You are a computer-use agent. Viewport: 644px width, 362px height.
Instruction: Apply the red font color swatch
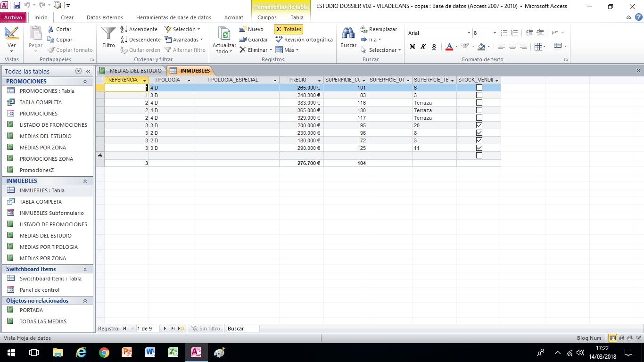click(x=449, y=46)
